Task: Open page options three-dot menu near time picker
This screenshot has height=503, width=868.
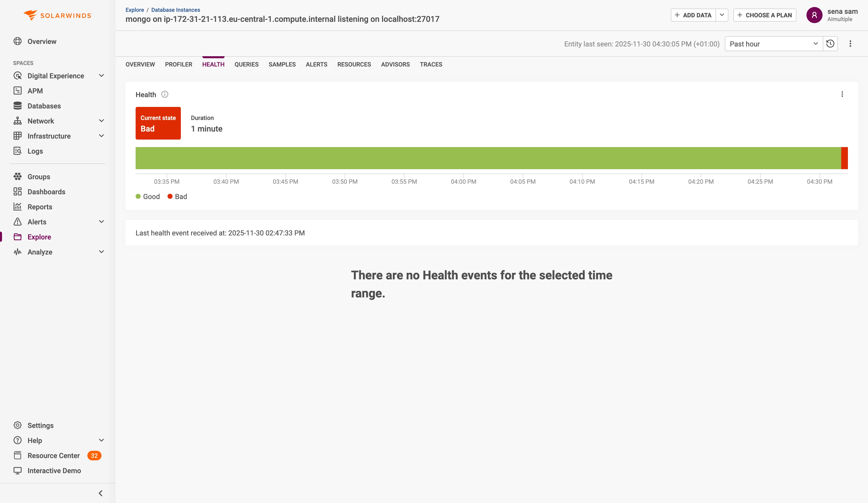Action: pyautogui.click(x=850, y=44)
